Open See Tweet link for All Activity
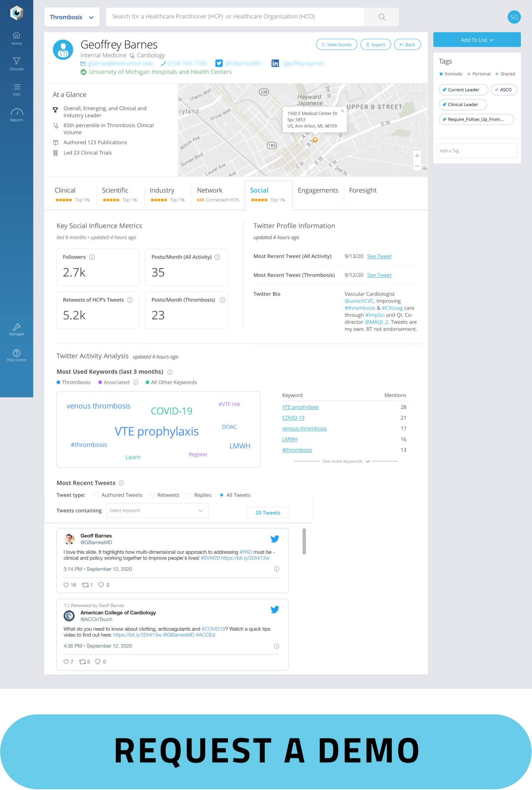The image size is (532, 790). coord(379,256)
